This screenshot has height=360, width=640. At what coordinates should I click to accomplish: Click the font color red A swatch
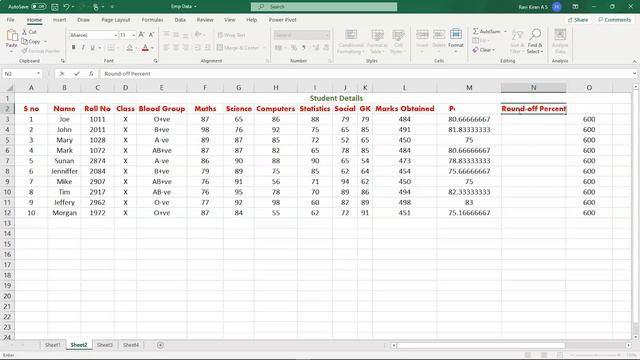[145, 48]
